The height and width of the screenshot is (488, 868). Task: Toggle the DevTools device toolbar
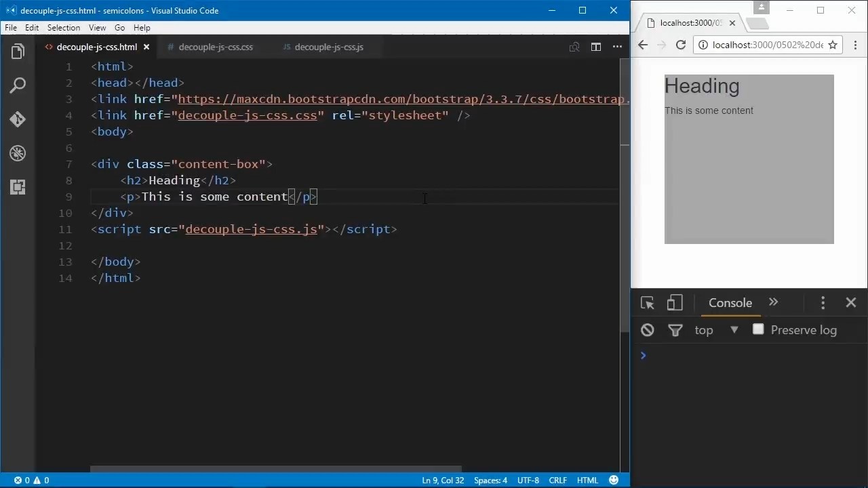[674, 303]
